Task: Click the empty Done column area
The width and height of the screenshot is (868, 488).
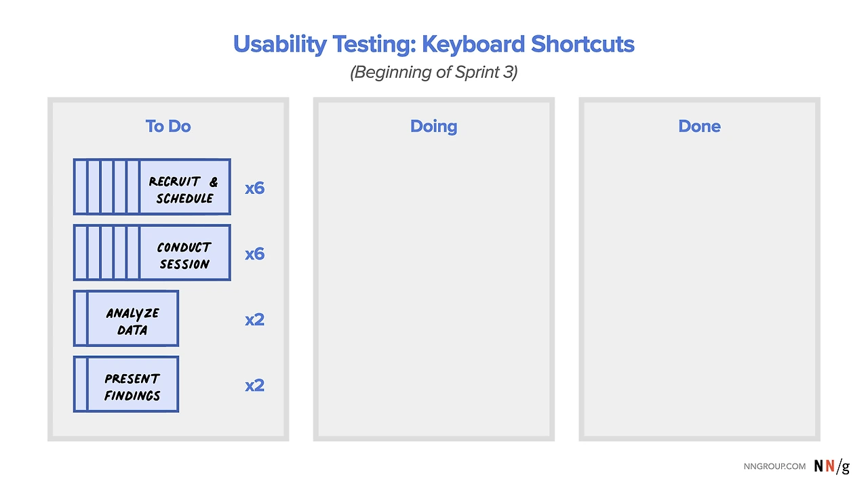Action: point(699,285)
